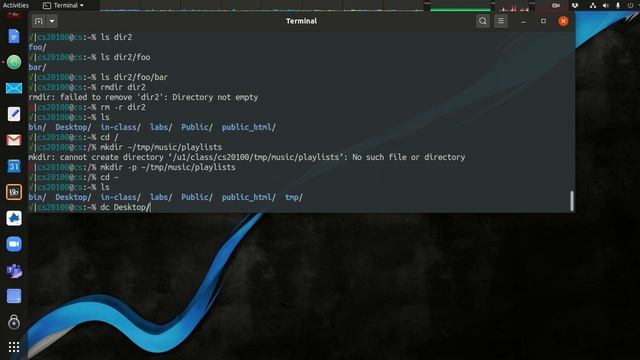Image resolution: width=640 pixels, height=360 pixels.
Task: Click 'rm -r dir2' command text
Action: click(123, 107)
